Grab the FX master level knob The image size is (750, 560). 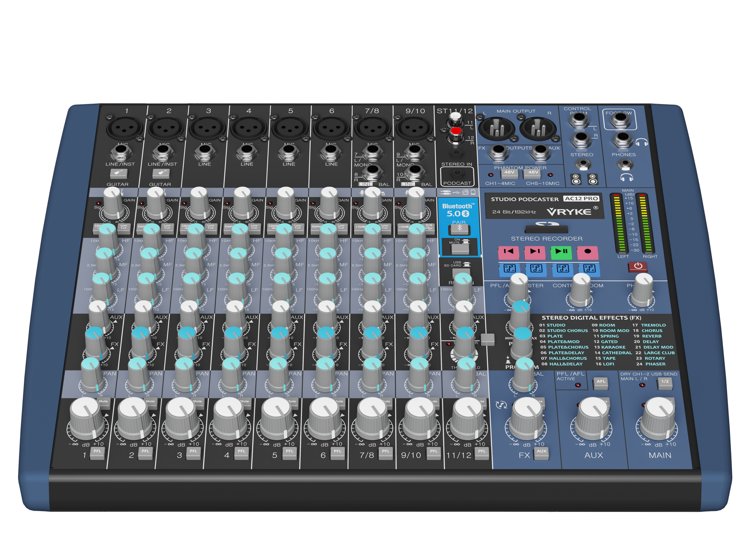[527, 419]
